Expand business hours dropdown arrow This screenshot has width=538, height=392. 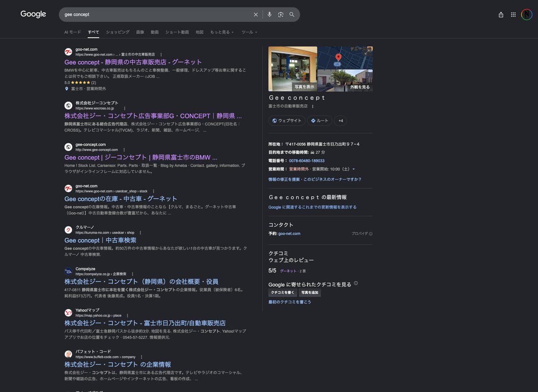point(354,169)
